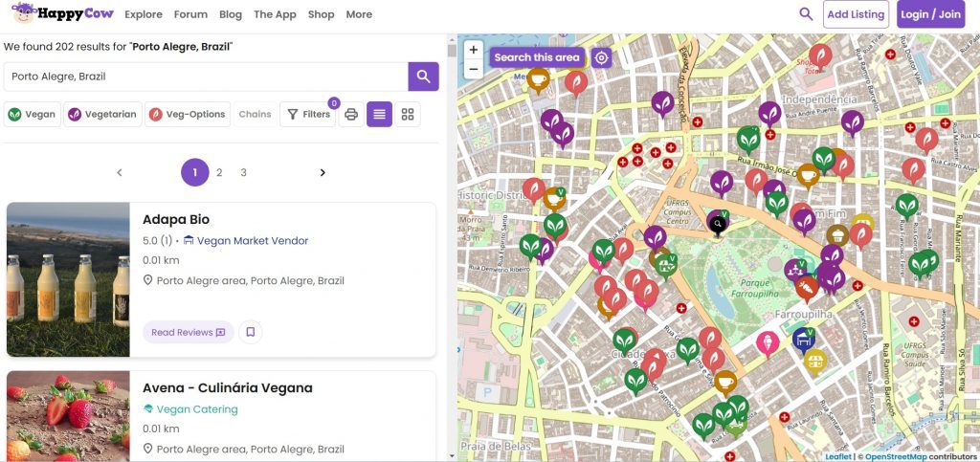Click the purple leaf pin above Rua André Puente
Screen dimensions: 980x462
coord(770,113)
